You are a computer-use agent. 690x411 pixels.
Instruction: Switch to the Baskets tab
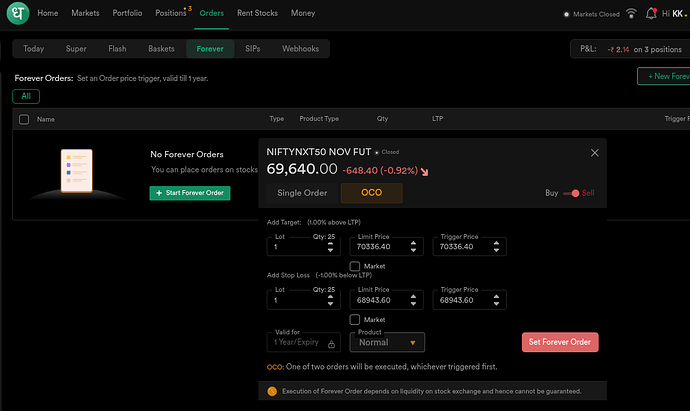160,48
